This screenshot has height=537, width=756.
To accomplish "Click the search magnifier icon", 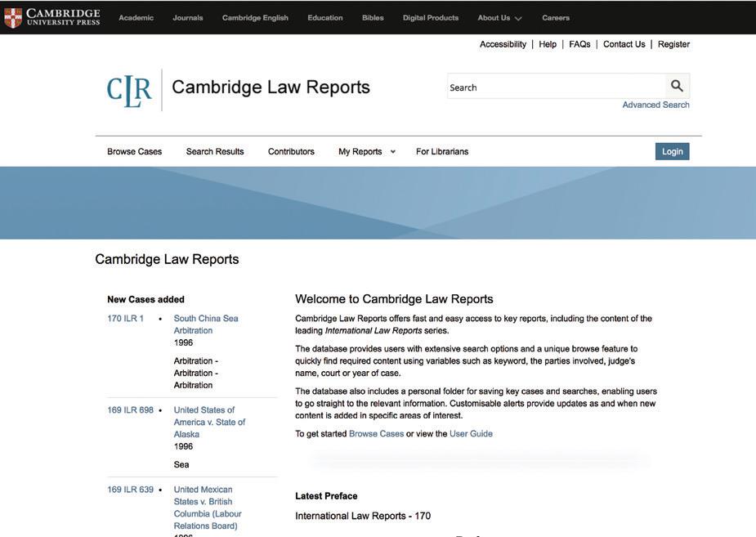I will coord(677,87).
